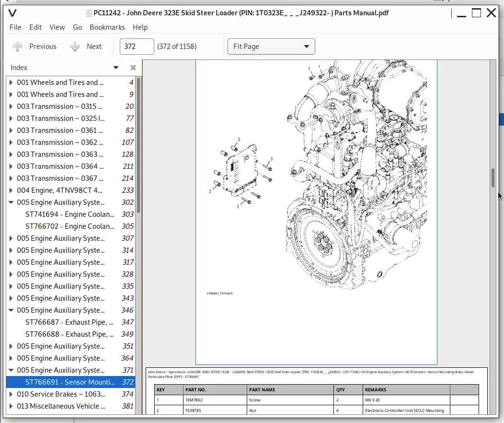Open the Bookmarks menu
Screen dimensions: 504x423
pos(107,27)
